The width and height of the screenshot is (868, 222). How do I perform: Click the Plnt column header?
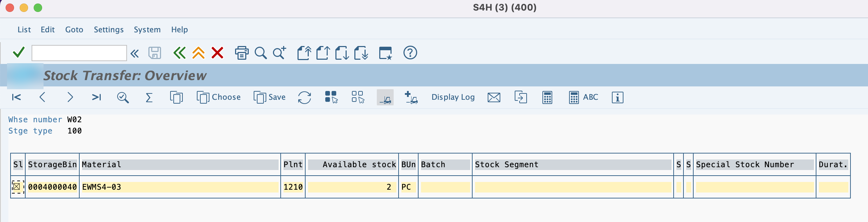[293, 164]
